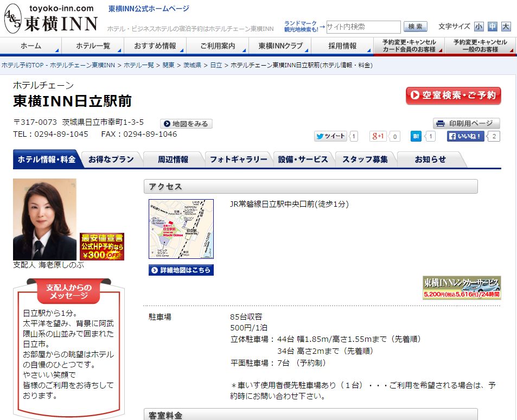
Task: Switch to the スタッフ募集 tab
Action: pyautogui.click(x=365, y=160)
